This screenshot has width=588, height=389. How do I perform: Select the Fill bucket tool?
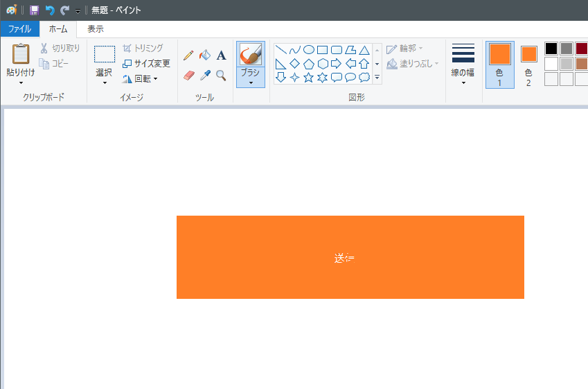[205, 55]
